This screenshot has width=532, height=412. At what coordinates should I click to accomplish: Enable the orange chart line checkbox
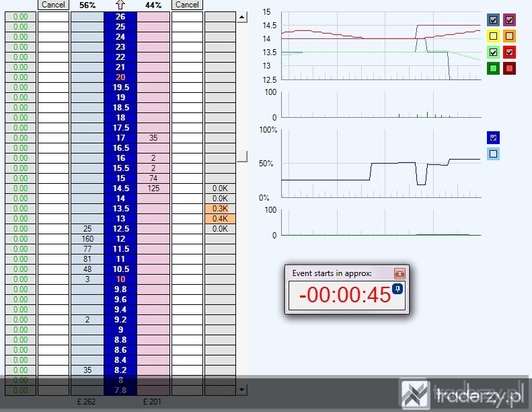pos(509,36)
